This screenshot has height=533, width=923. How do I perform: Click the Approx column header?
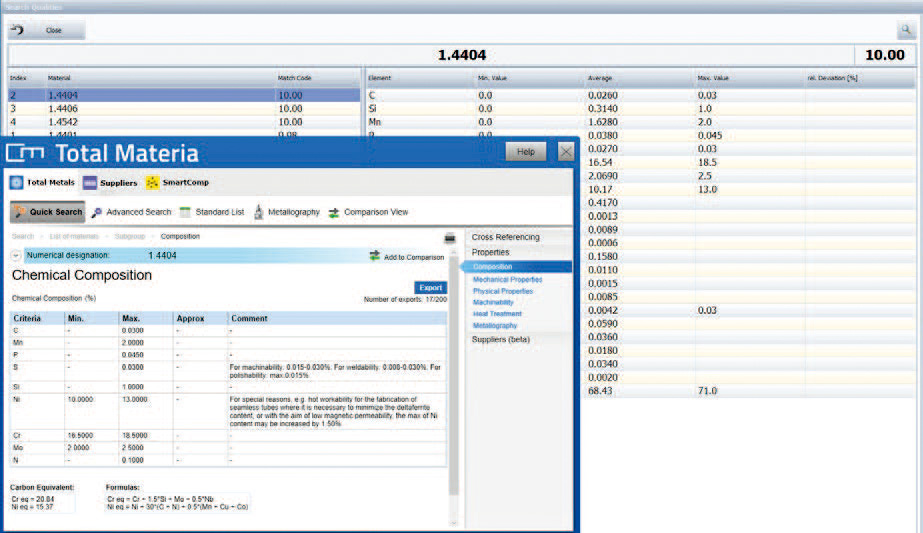click(190, 318)
